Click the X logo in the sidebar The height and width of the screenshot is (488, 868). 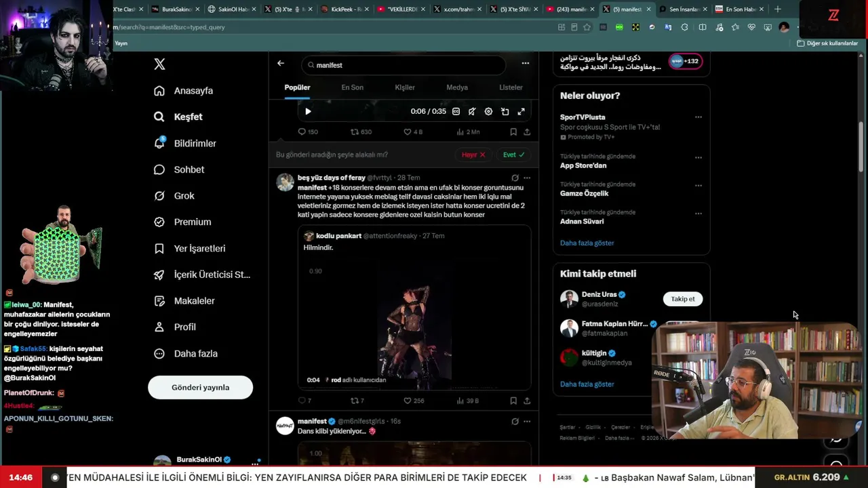pyautogui.click(x=159, y=64)
